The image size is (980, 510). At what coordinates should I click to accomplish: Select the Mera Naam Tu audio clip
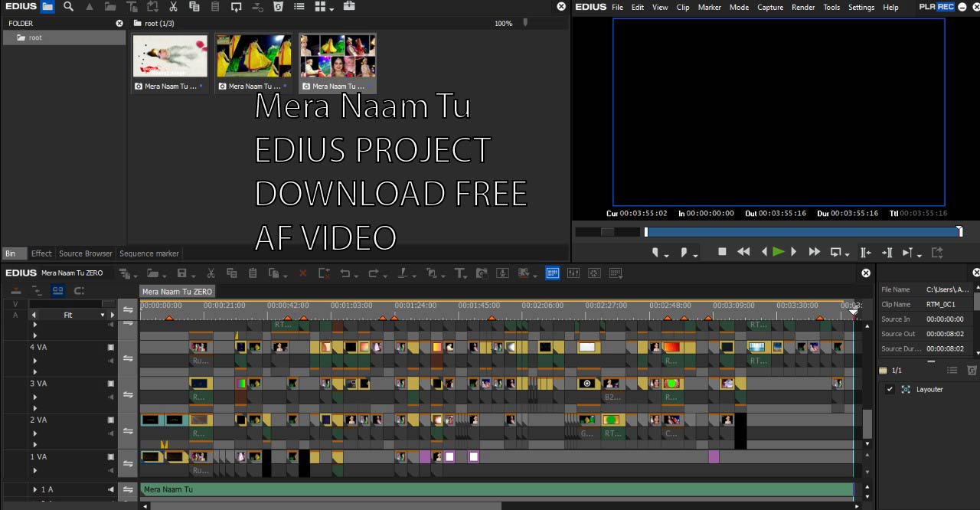pos(496,489)
